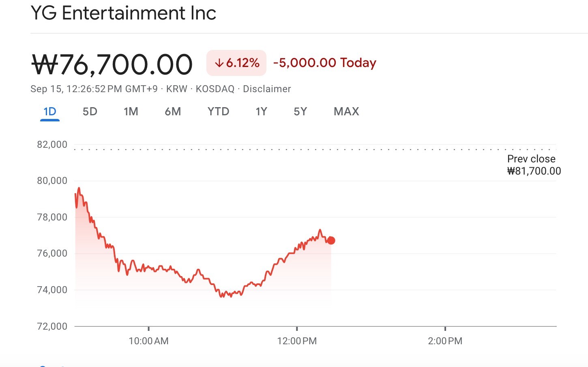The height and width of the screenshot is (367, 588).
Task: Click the Prev close ₩81,700.00 label
Action: click(x=533, y=165)
